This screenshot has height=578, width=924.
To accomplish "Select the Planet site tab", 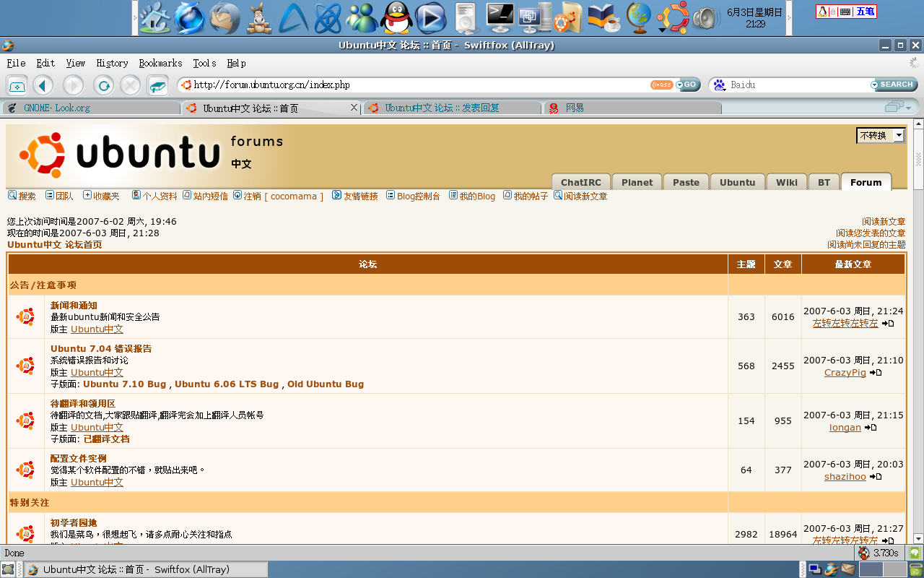I will [637, 182].
